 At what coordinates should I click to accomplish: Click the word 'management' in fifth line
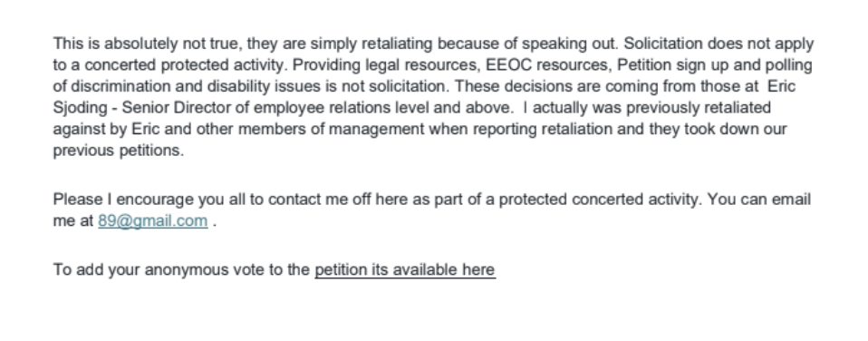click(x=376, y=129)
